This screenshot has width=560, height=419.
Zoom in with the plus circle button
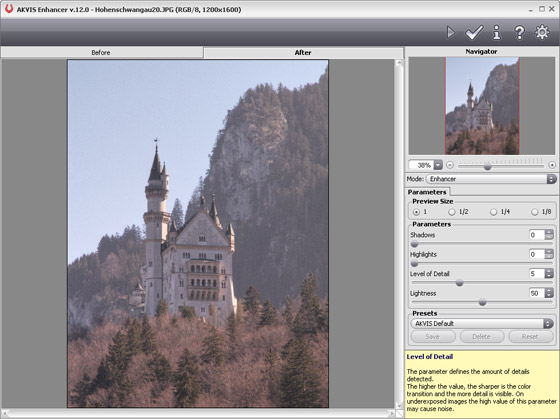tap(552, 165)
